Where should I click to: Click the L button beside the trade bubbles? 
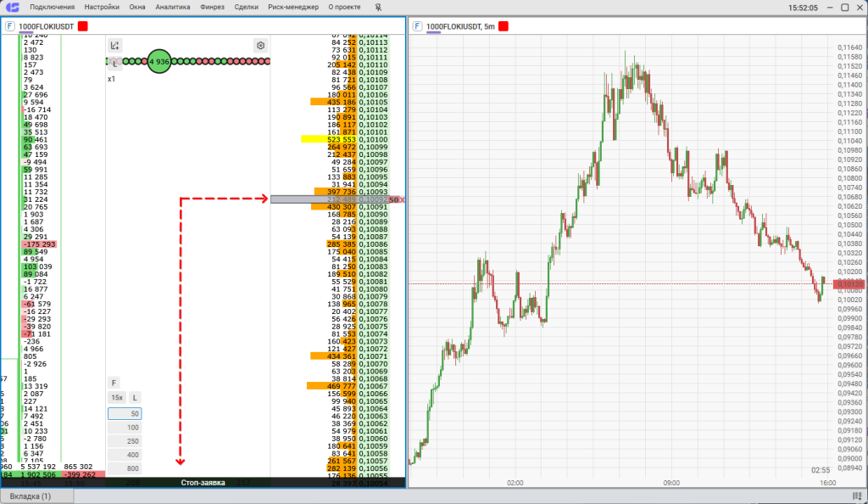[114, 63]
